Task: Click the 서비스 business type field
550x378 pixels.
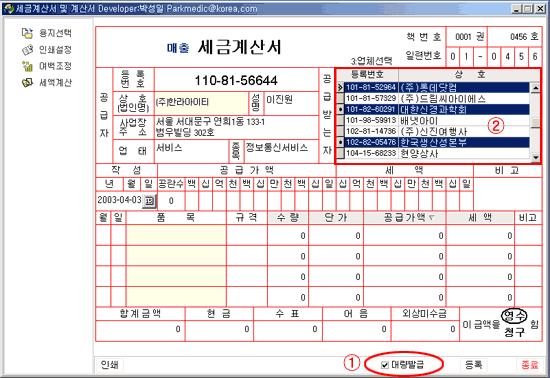Action: (x=192, y=151)
